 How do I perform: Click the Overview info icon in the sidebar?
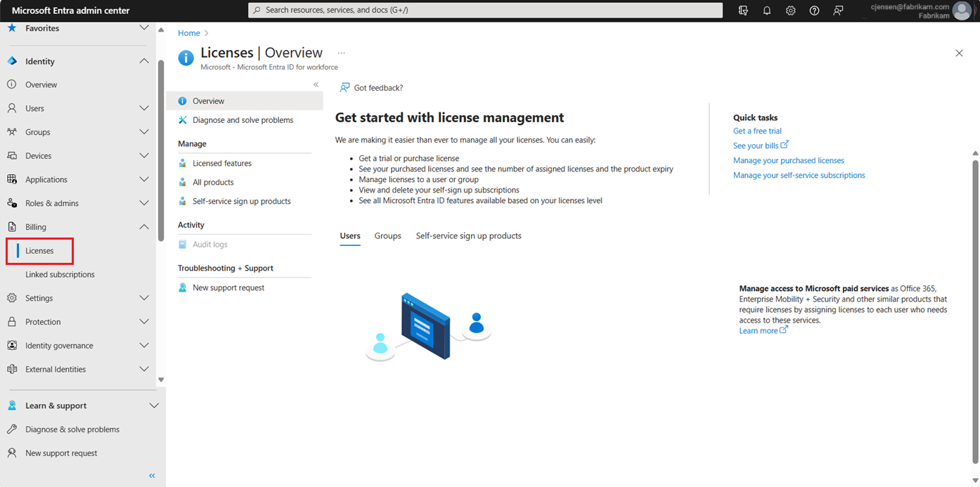coord(12,84)
